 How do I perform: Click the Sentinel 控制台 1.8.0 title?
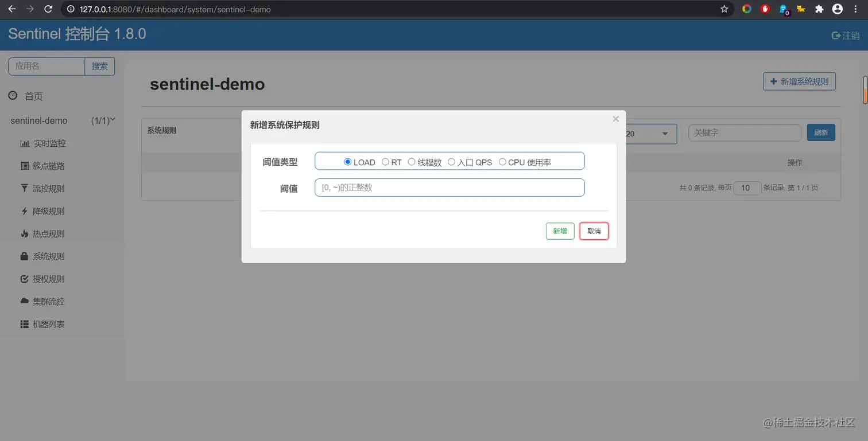77,34
